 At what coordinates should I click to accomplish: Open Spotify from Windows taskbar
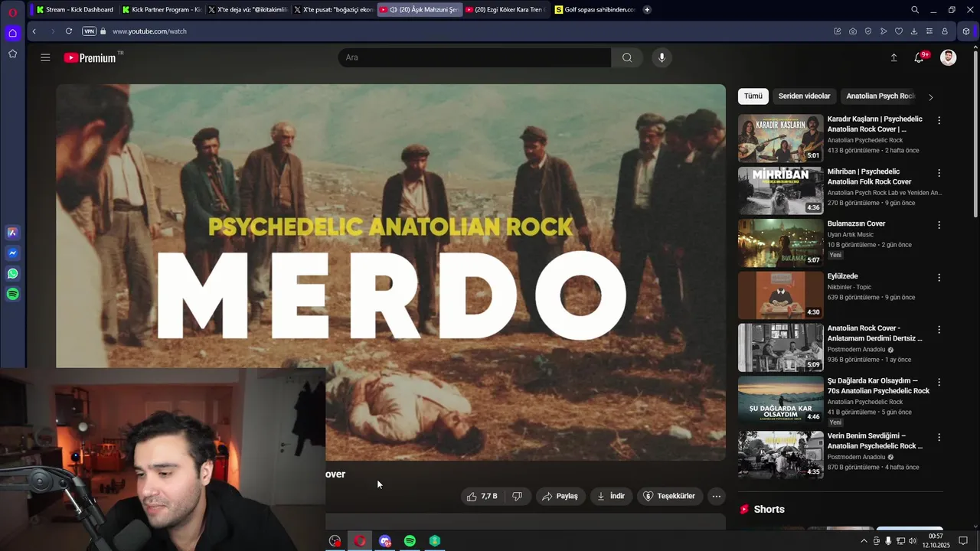coord(410,541)
